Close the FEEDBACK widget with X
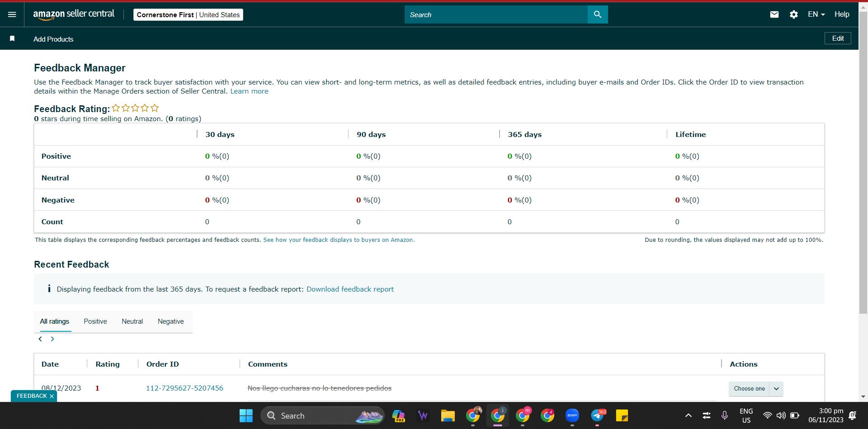This screenshot has width=868, height=429. (52, 396)
